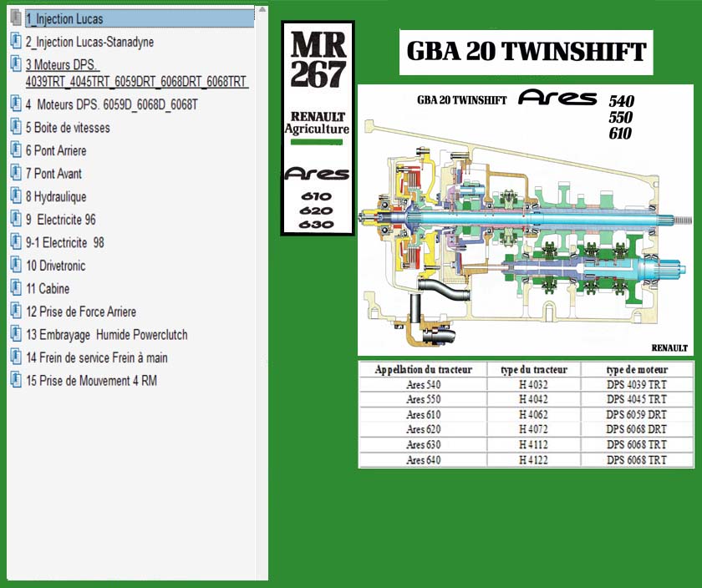Click the bookmark icon beside 4 Moteurs DPS 6059D

[16, 104]
